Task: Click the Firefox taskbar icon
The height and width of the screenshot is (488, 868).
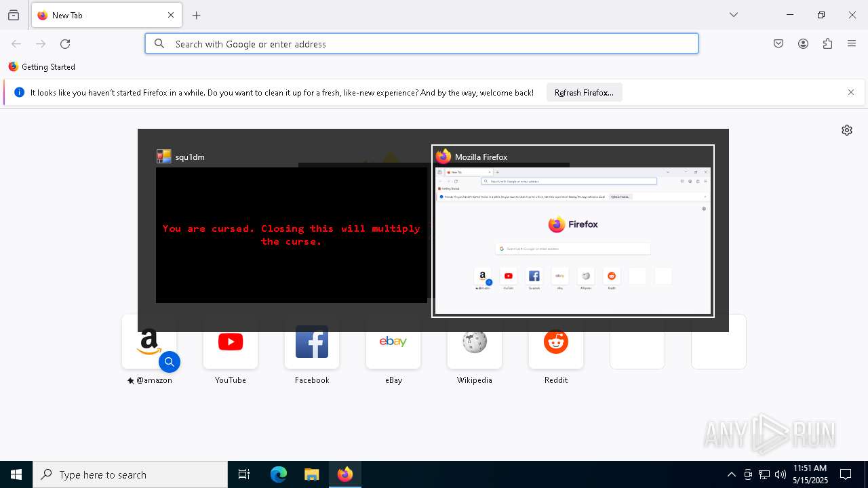Action: pyautogui.click(x=345, y=474)
